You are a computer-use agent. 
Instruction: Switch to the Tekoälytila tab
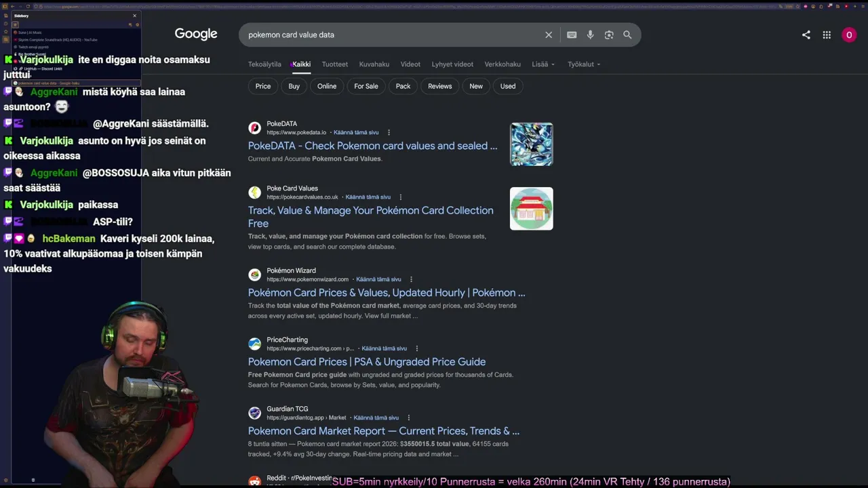[264, 64]
